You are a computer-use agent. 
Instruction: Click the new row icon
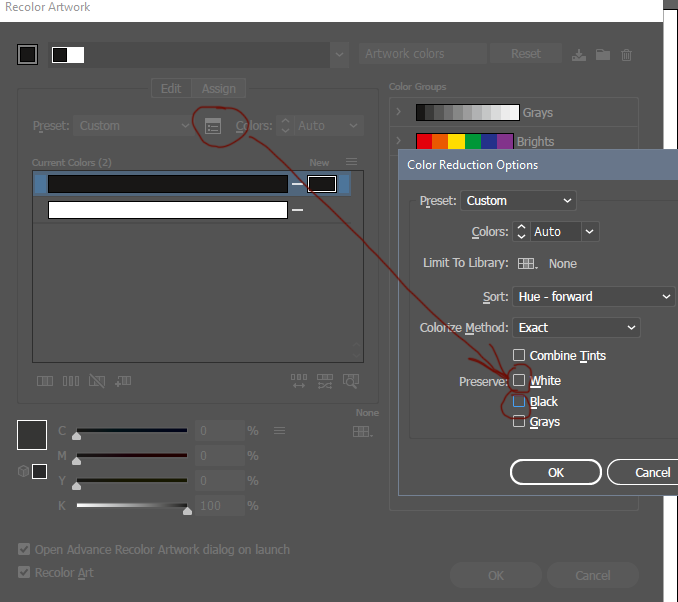pyautogui.click(x=123, y=381)
